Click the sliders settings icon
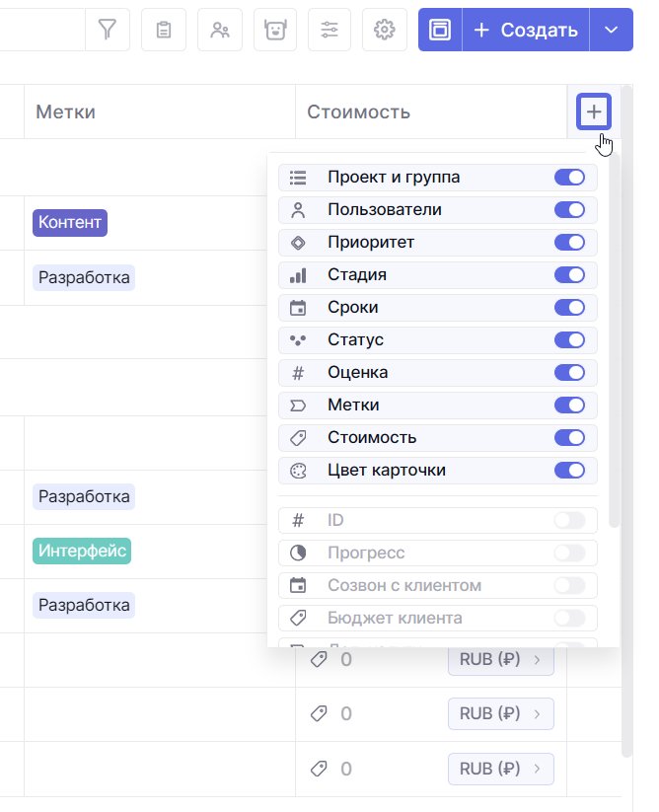Viewport: 659px width, 812px height. (x=329, y=31)
